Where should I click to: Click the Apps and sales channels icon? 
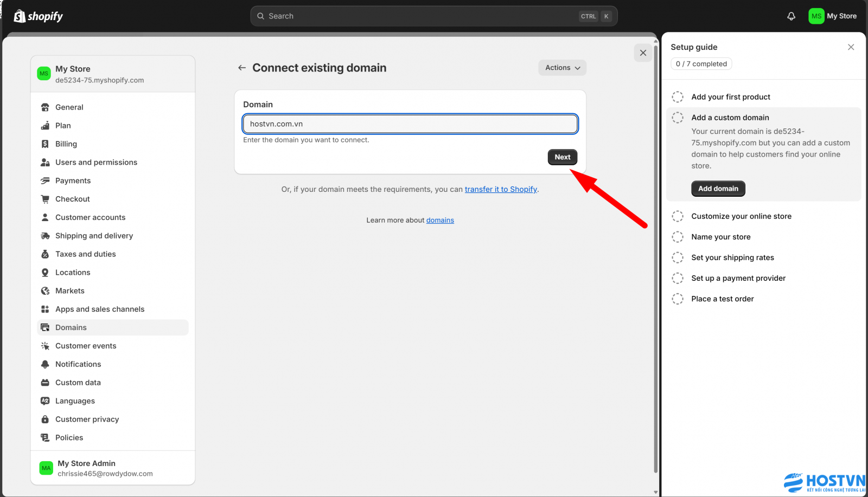click(x=45, y=309)
